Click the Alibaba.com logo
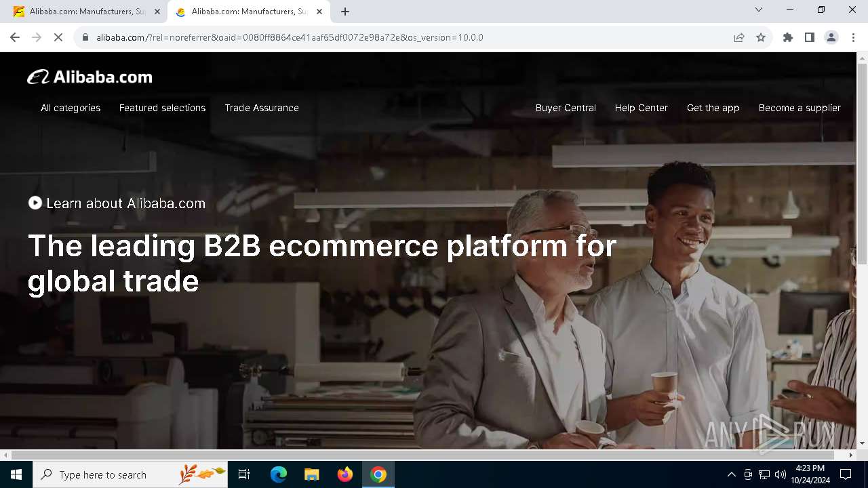The image size is (868, 488). click(x=90, y=77)
